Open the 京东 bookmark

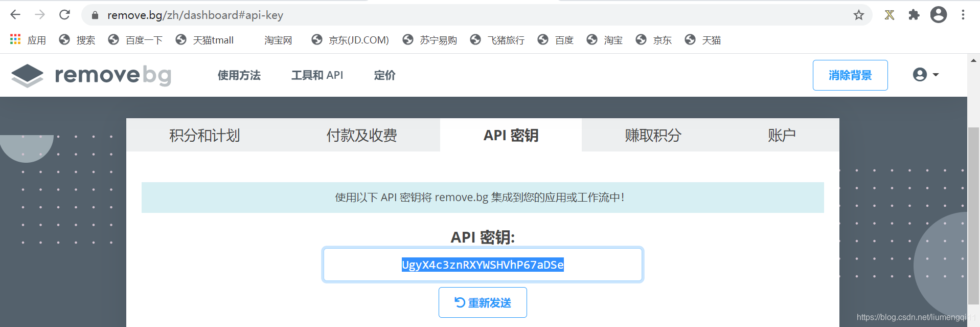tap(654, 40)
